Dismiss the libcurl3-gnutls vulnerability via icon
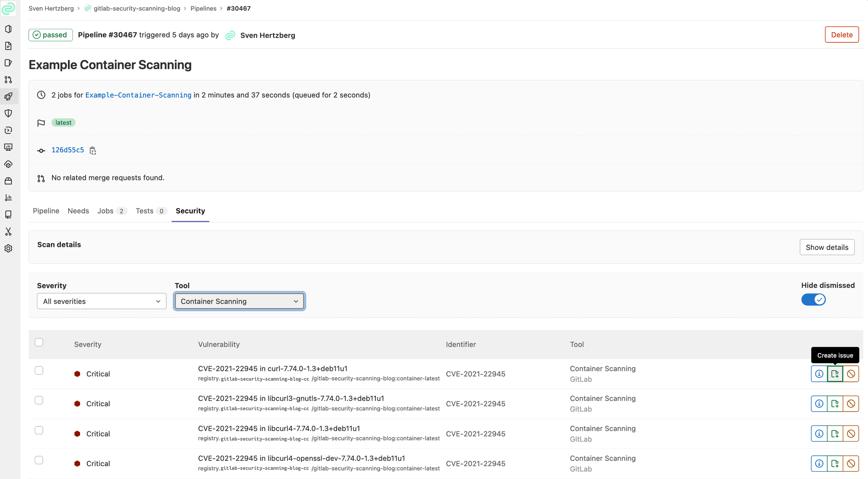 [x=851, y=404]
